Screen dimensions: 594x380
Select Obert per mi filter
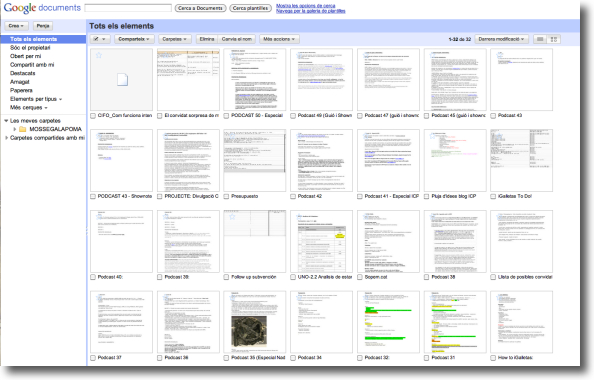(25, 56)
